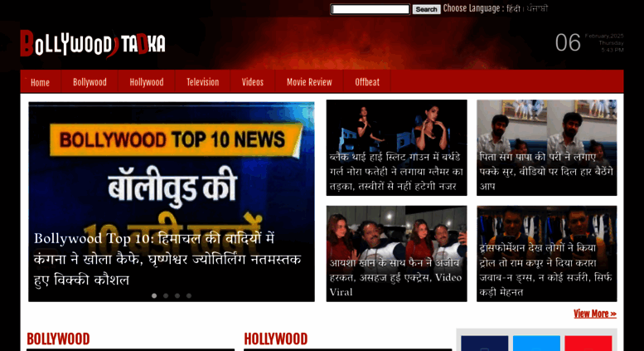Open Ram Kapoor transformation story thumbnail
Image resolution: width=644 pixels, height=351 pixels.
547,254
